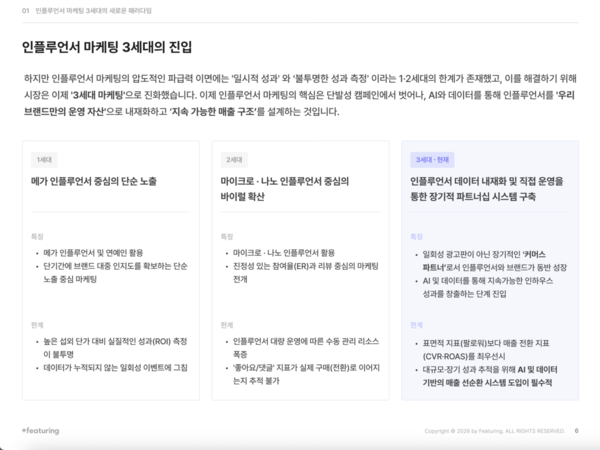Click bullet '표면적 지표(팔로워)보다 매출 전환 지표(CVR·ROAS)를 최우선시'
Image resolution: width=600 pixels, height=450 pixels.
(x=486, y=349)
